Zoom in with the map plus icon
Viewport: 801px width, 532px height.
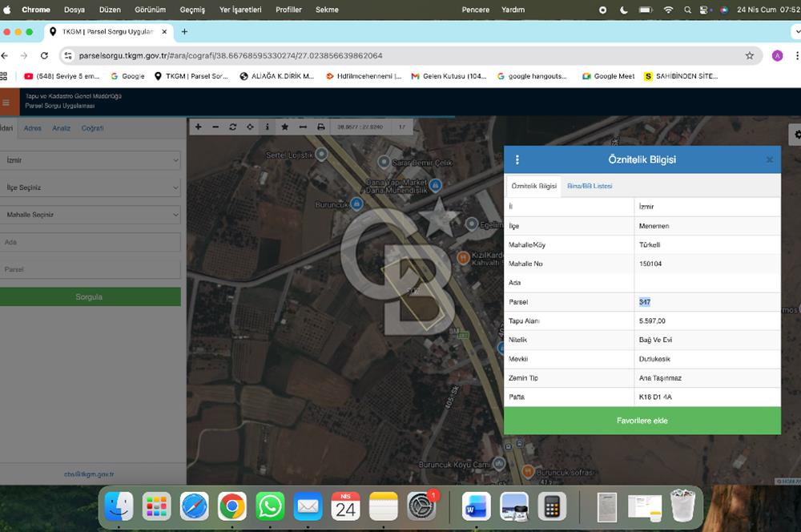198,127
